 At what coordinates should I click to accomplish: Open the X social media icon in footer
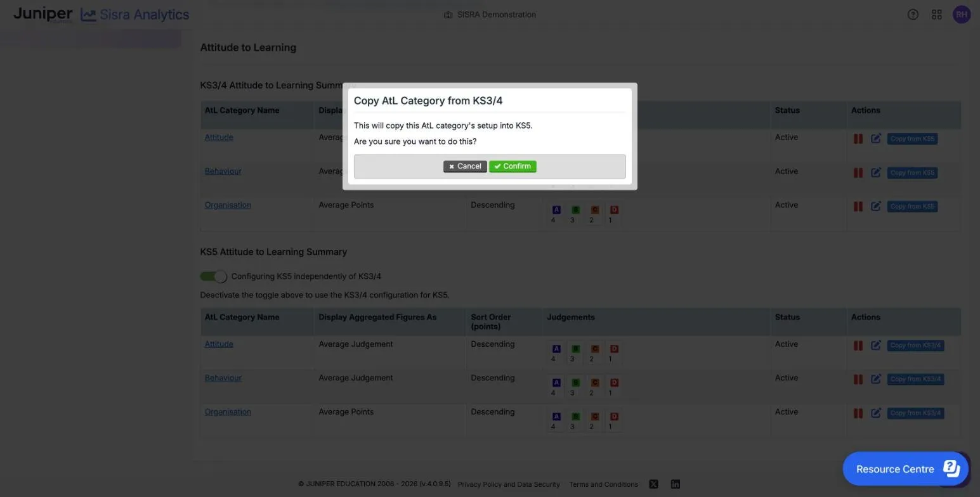click(x=653, y=484)
